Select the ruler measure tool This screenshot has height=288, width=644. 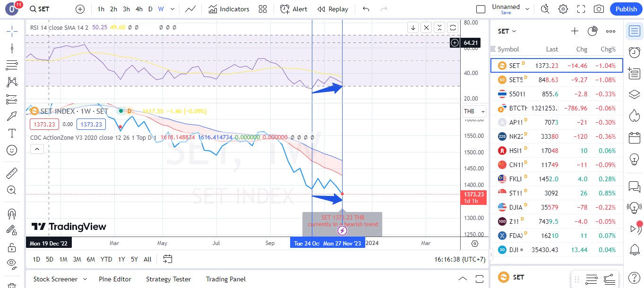click(x=12, y=173)
